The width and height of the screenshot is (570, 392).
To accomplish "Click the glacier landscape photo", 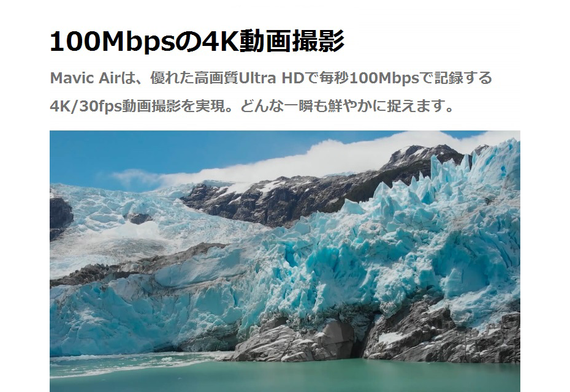I will (284, 261).
